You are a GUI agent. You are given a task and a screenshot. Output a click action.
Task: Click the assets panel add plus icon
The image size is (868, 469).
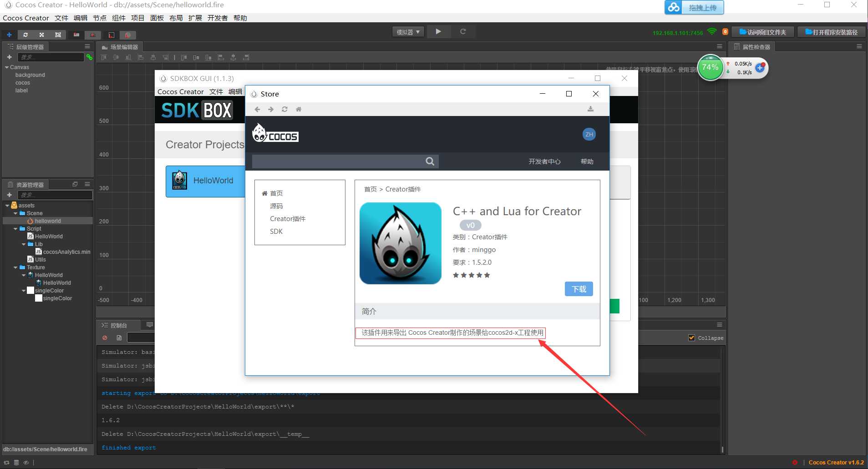pos(9,195)
